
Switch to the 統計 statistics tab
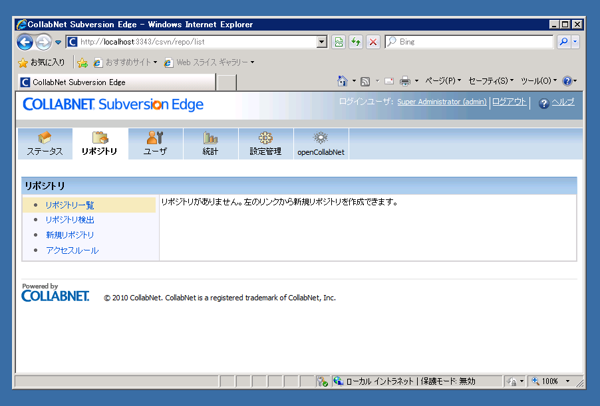click(x=210, y=143)
